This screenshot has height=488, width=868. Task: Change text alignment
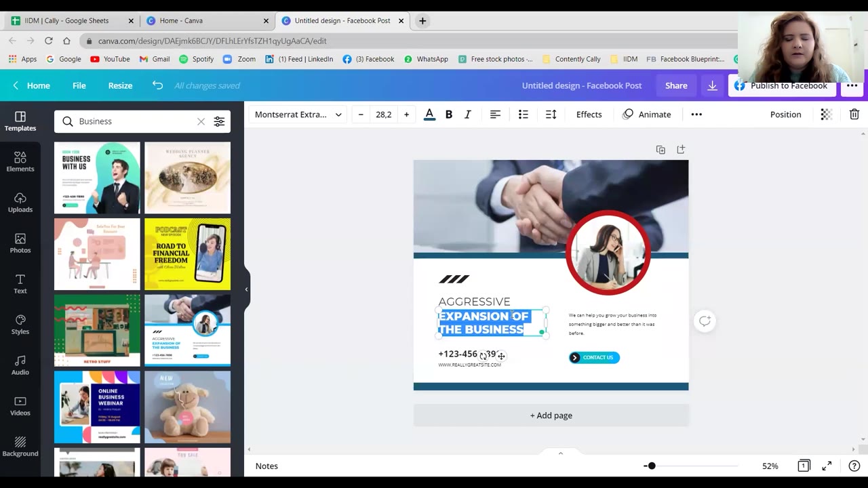(495, 115)
